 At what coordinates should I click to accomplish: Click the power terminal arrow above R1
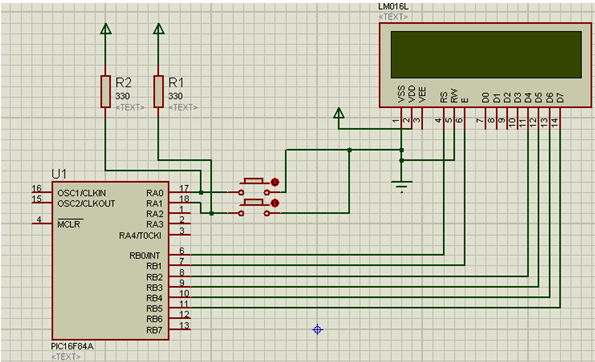[x=159, y=29]
